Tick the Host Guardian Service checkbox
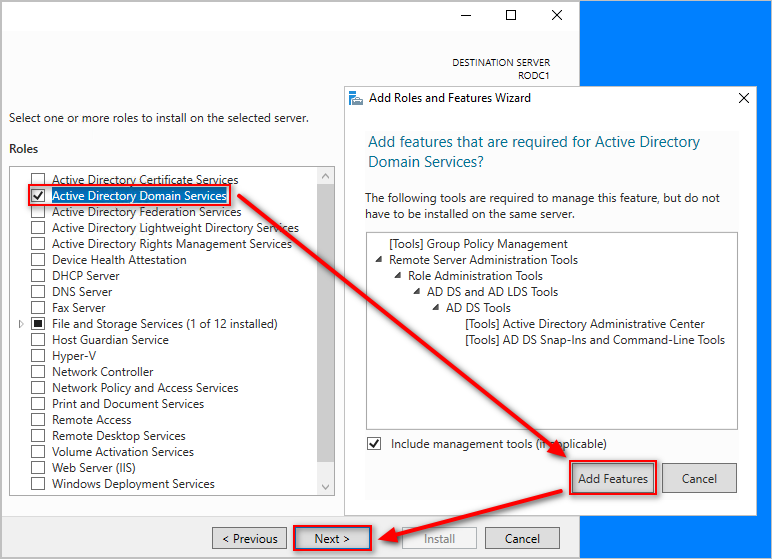The width and height of the screenshot is (772, 559). 38,340
